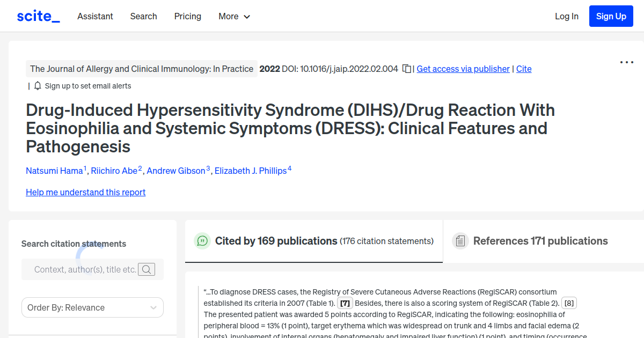Click the Cite link
The height and width of the screenshot is (338, 644).
pyautogui.click(x=524, y=69)
